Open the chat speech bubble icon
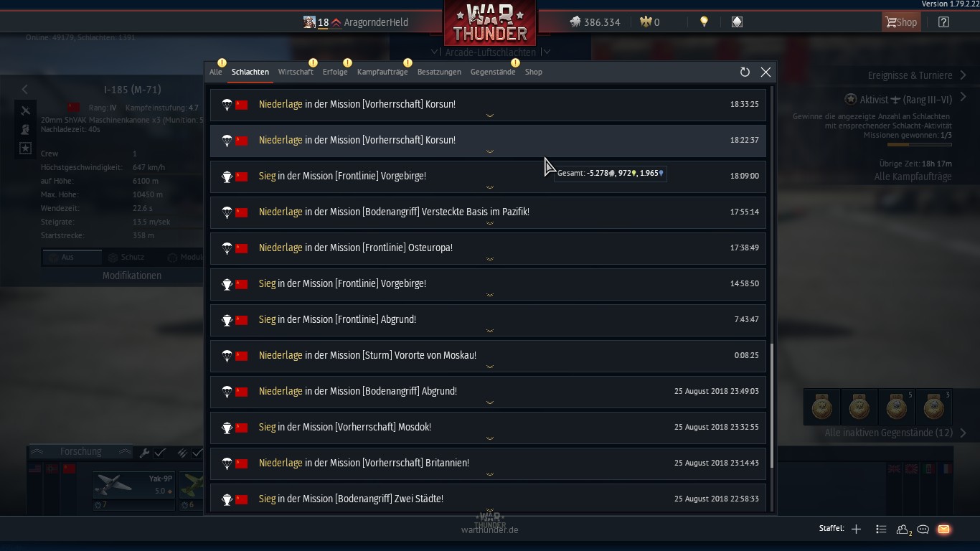Screen dimensions: 980x551 tap(923, 529)
